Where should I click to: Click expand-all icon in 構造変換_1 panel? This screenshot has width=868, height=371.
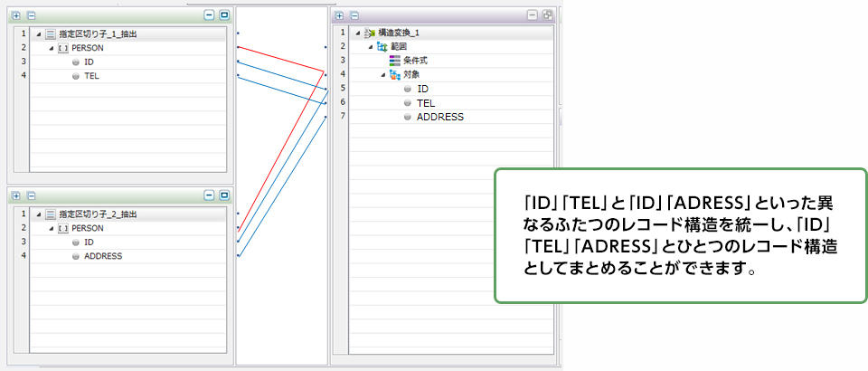click(x=339, y=16)
